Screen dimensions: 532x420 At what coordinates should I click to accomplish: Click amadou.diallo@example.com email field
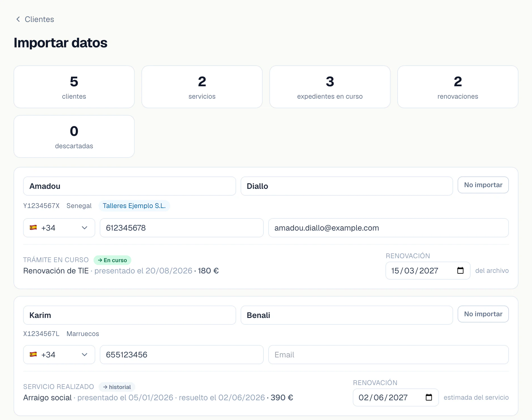click(389, 228)
